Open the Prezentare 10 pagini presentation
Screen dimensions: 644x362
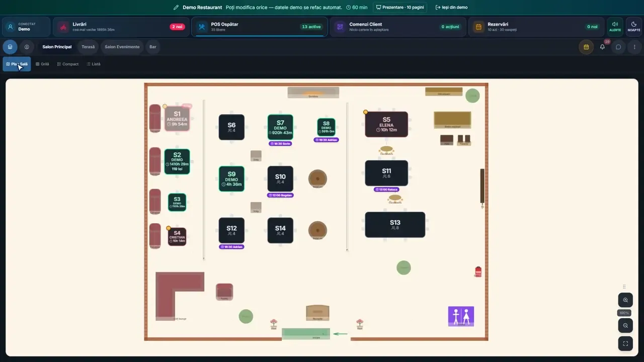400,8
